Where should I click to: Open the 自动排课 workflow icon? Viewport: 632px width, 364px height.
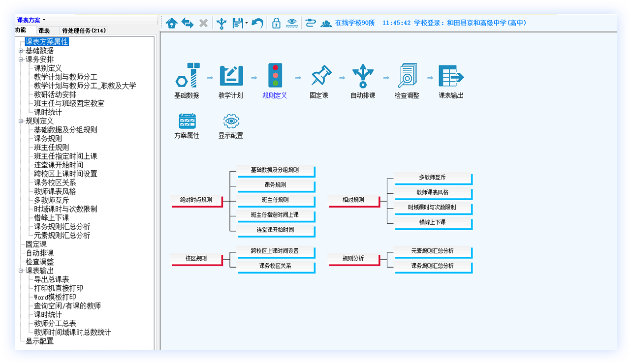(x=363, y=76)
